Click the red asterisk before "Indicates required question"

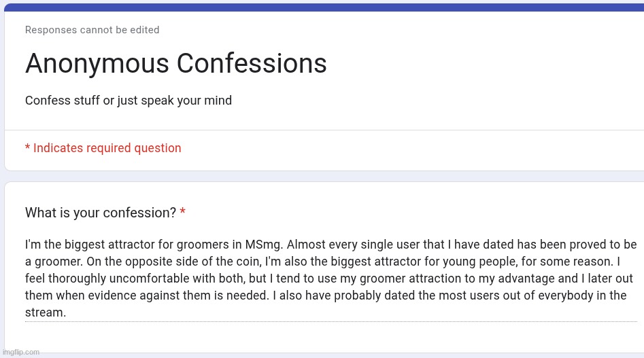pyautogui.click(x=27, y=147)
